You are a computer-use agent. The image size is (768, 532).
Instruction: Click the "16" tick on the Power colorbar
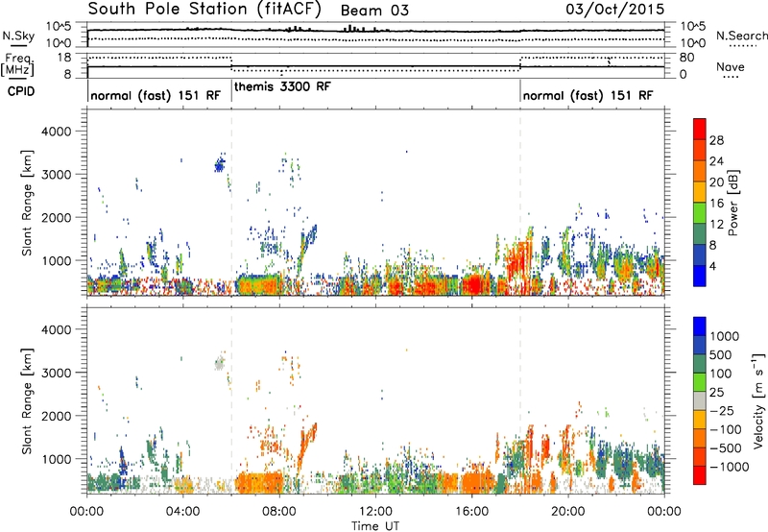coord(716,203)
